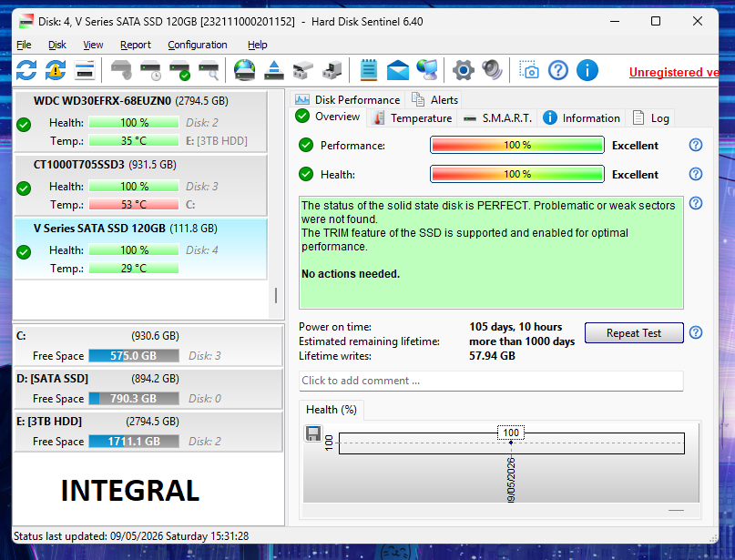This screenshot has width=735, height=560.
Task: Click the C: partition entry
Action: pos(148,346)
